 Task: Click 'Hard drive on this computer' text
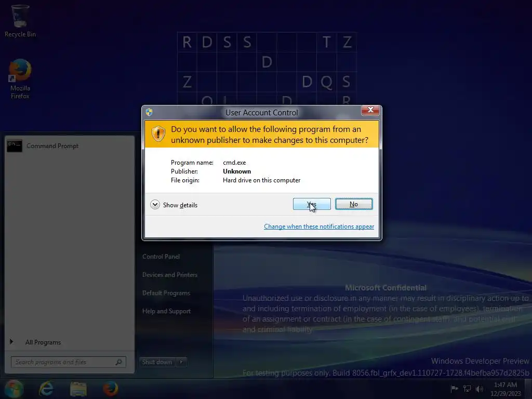coord(262,180)
